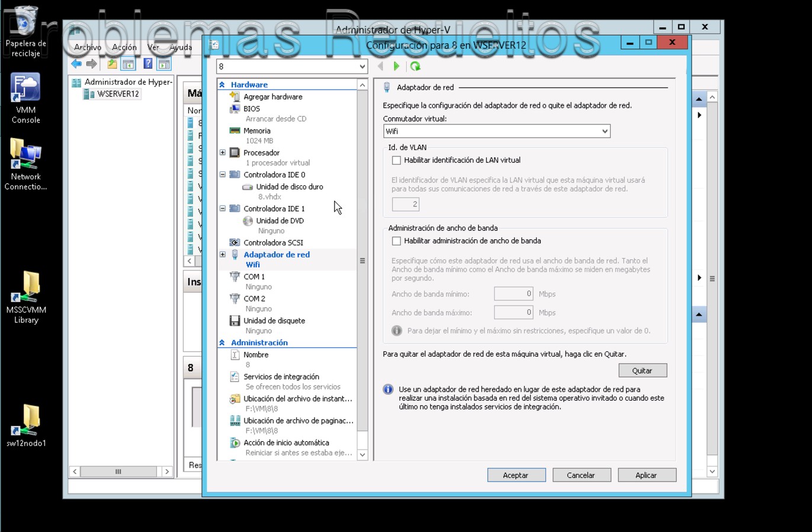The height and width of the screenshot is (532, 812).
Task: Click the VLAN ID input field
Action: (x=406, y=204)
